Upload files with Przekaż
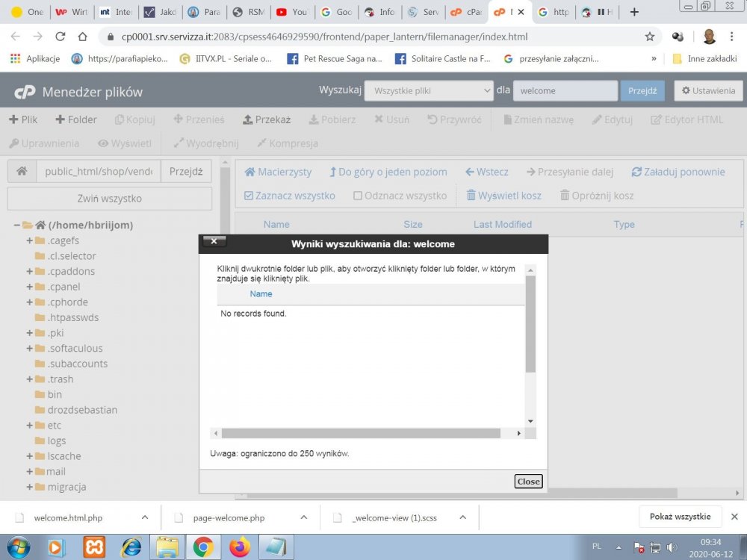The height and width of the screenshot is (560, 747). pyautogui.click(x=267, y=119)
